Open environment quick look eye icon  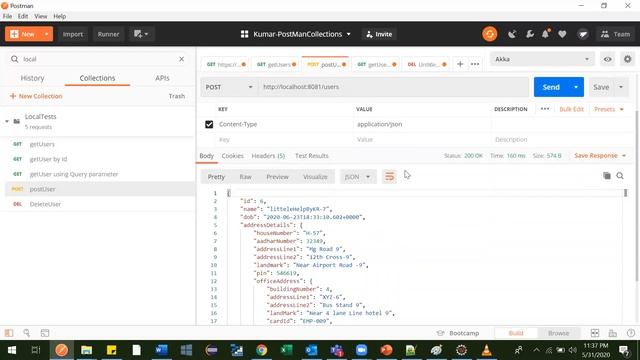point(607,59)
